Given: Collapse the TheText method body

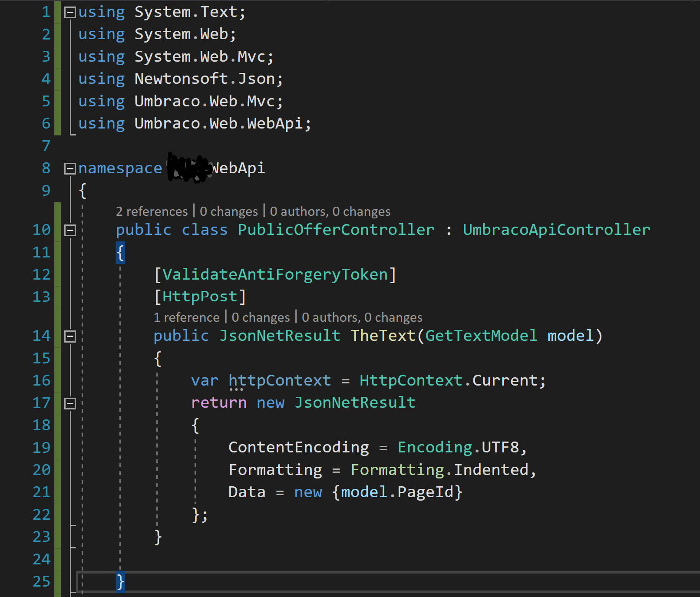Looking at the screenshot, I should (70, 336).
